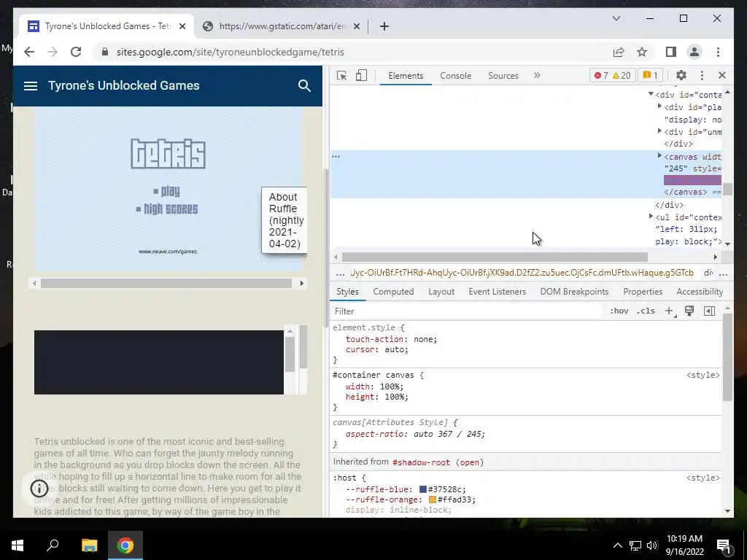747x560 pixels.
Task: Click the game frame right scroll arrow
Action: coord(301,284)
